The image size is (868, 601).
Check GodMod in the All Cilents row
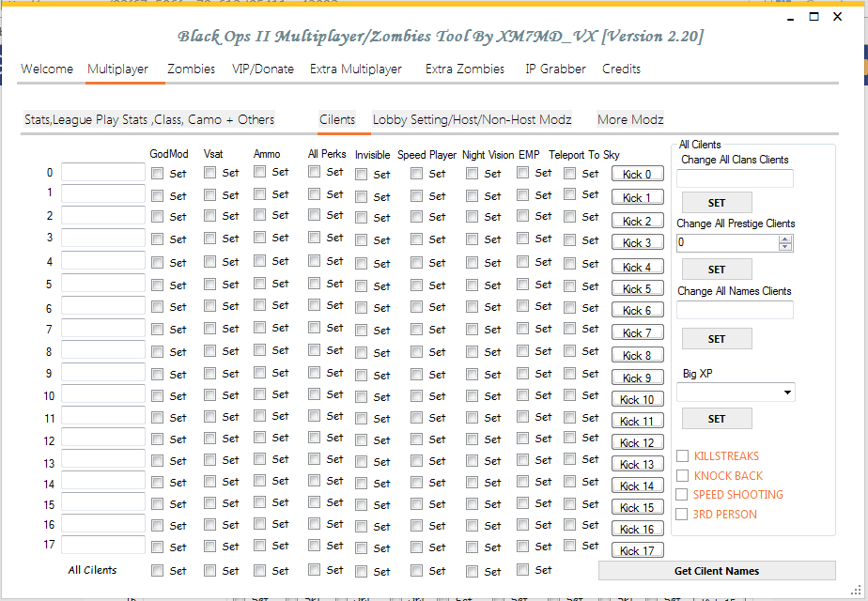tap(158, 571)
